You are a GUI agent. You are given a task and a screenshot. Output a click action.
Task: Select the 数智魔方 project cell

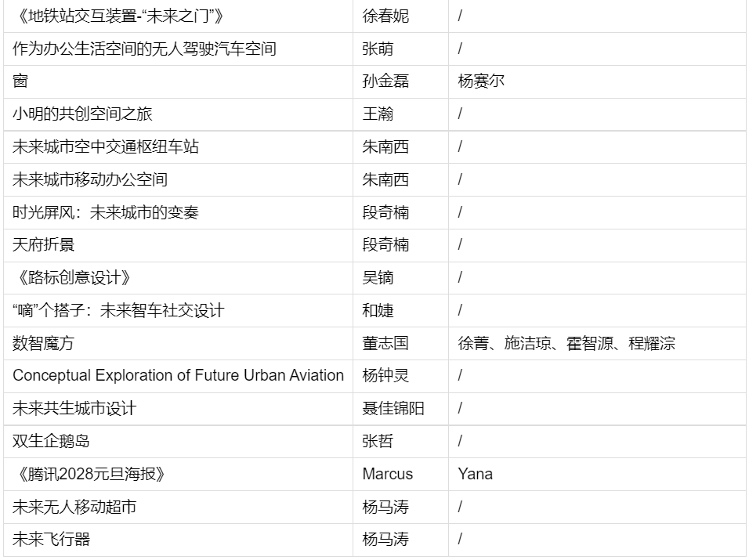pyautogui.click(x=178, y=343)
